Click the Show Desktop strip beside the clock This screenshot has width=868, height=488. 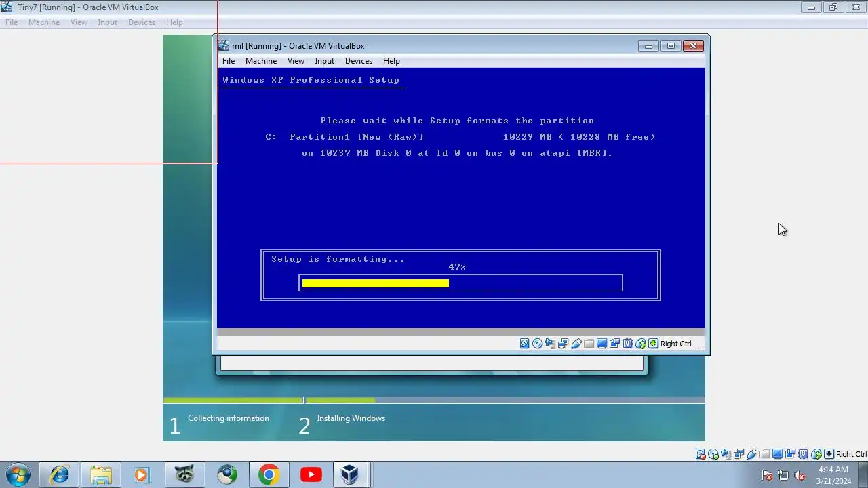click(x=863, y=475)
